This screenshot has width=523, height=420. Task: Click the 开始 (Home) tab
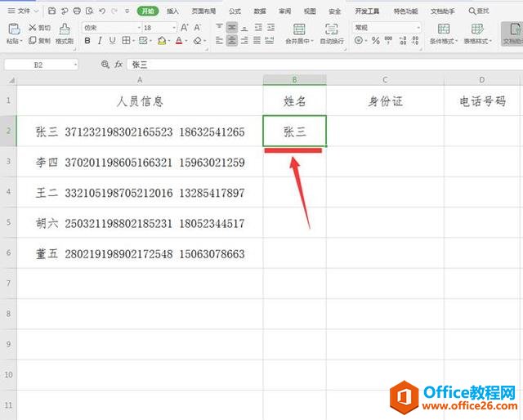[x=148, y=11]
